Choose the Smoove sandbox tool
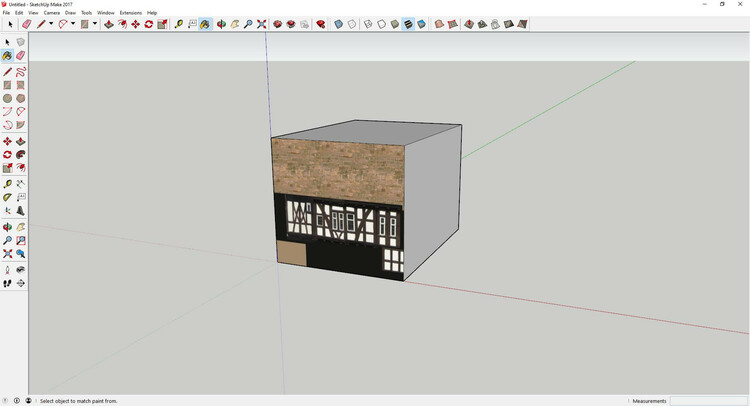The image size is (750, 406). tap(469, 24)
